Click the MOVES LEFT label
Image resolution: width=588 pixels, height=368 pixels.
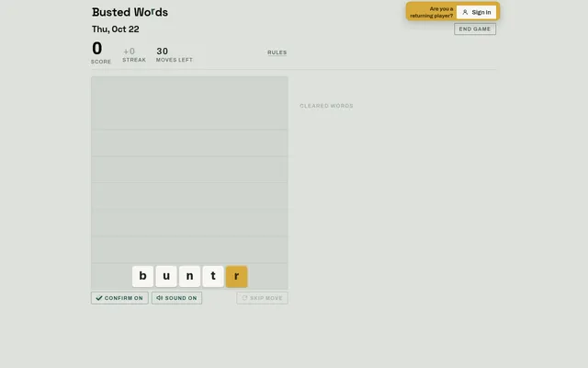(175, 60)
